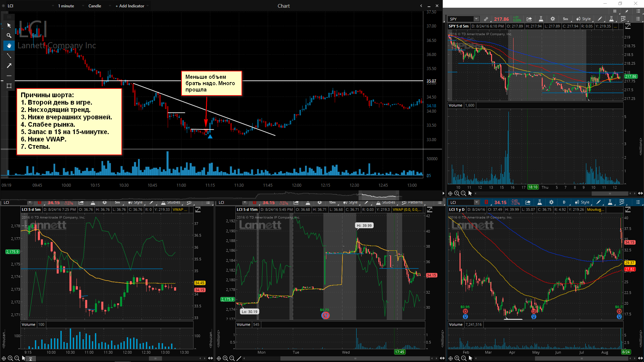Select the horizontal line tool
The image size is (644, 362).
[x=9, y=76]
